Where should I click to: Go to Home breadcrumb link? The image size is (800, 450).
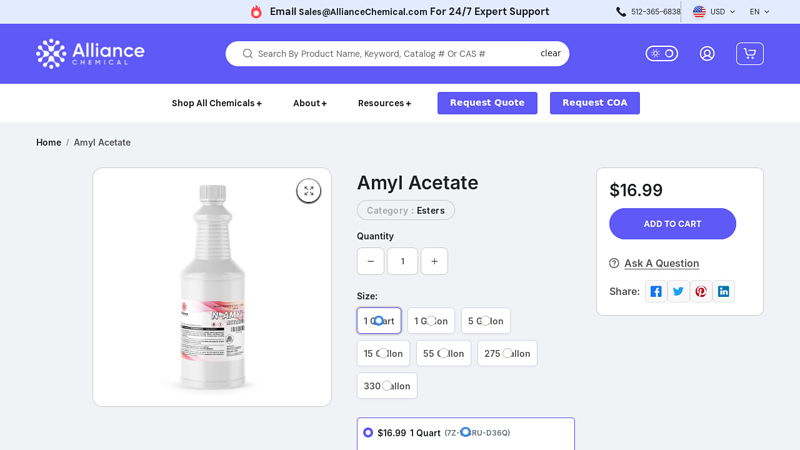point(48,142)
